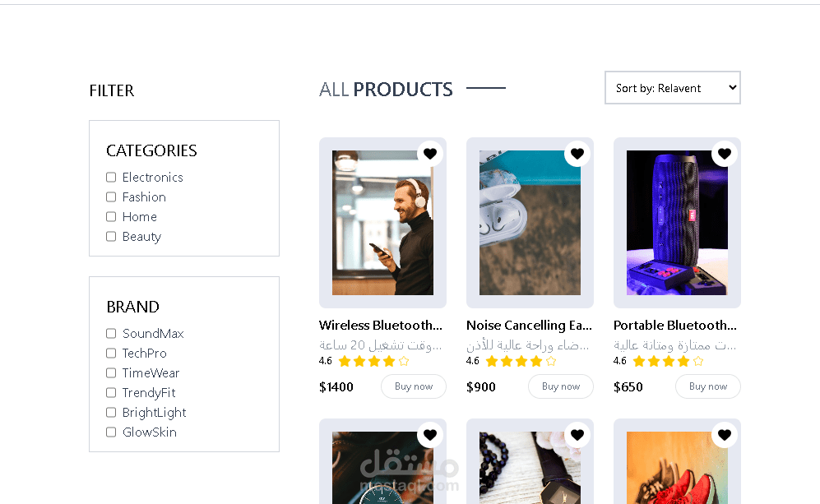The height and width of the screenshot is (504, 820).
Task: Buy now the $1400 headphones
Action: (414, 387)
